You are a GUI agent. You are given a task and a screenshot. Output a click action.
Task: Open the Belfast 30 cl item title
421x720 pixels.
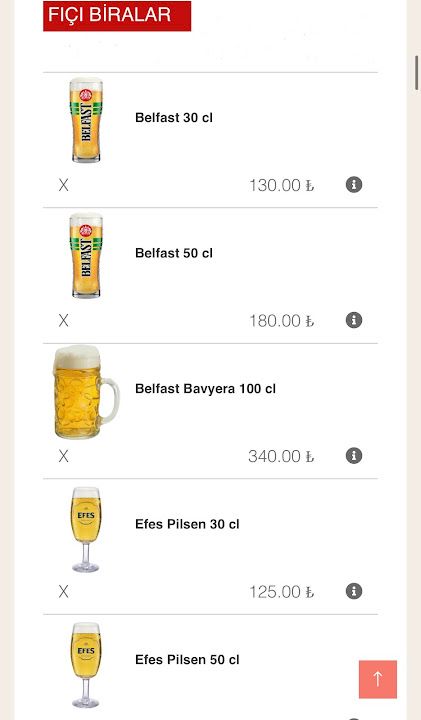pos(174,118)
